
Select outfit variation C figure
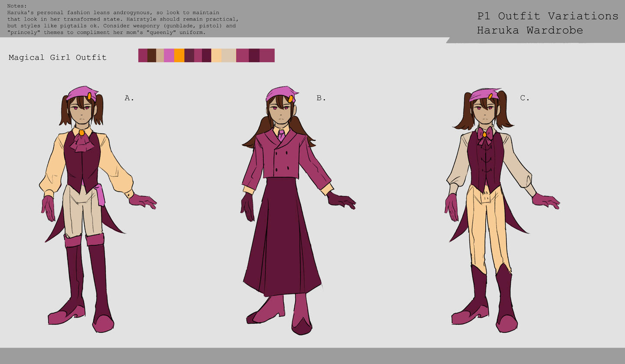point(502,210)
